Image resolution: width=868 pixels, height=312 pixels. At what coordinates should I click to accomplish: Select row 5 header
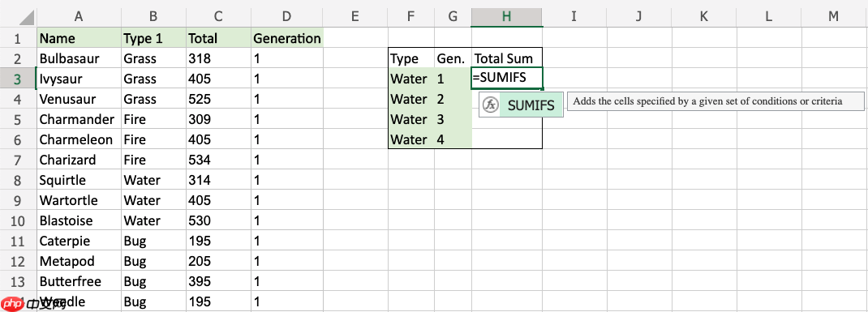[x=18, y=119]
